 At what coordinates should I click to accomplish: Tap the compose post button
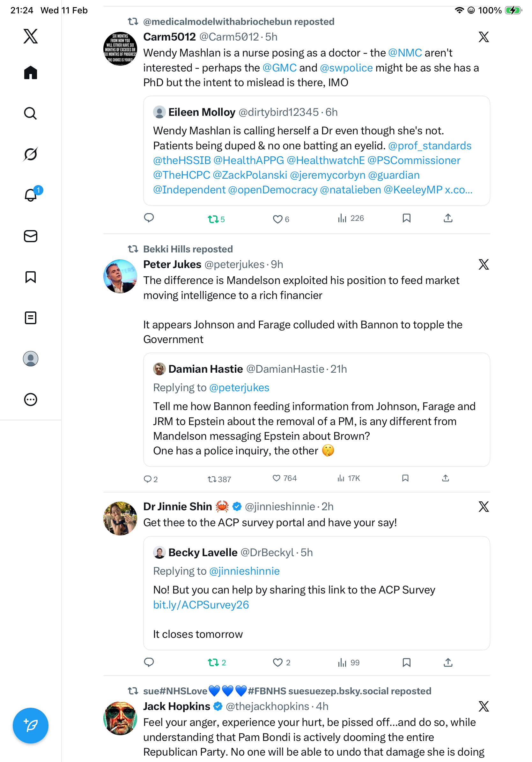click(31, 725)
